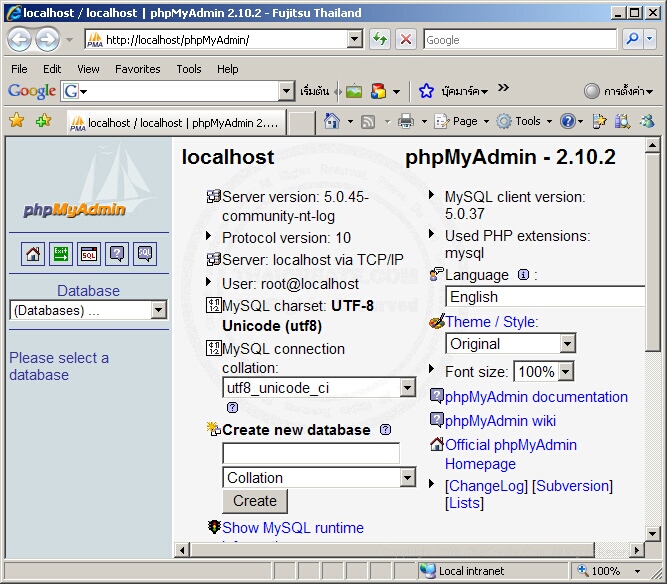Screen dimensions: 667x584
Task: Click the RSS feeds icon
Action: point(368,122)
